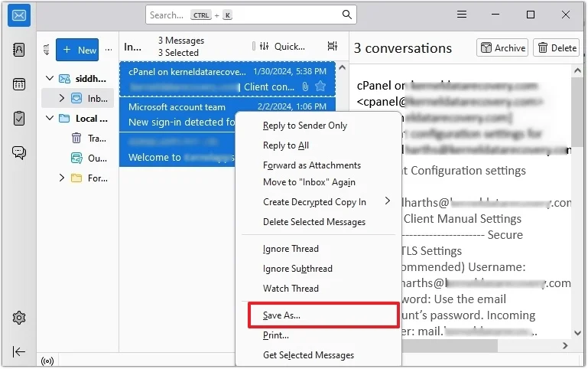Click the Local Folders icon
The height and width of the screenshot is (369, 588).
point(64,118)
